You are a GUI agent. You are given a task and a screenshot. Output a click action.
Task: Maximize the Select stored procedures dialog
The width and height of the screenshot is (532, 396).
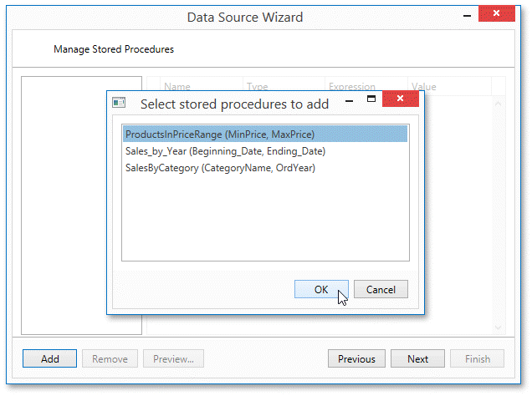371,99
